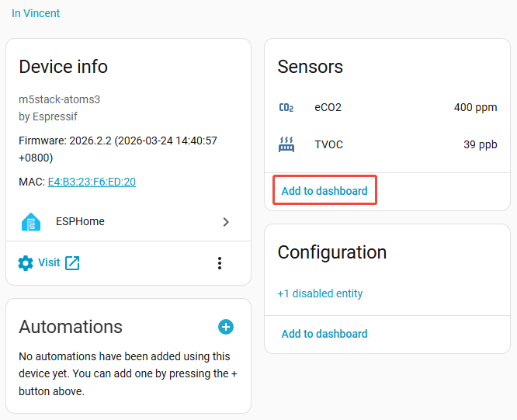This screenshot has width=517, height=420.
Task: Add an automation with the plus icon
Action: (226, 327)
